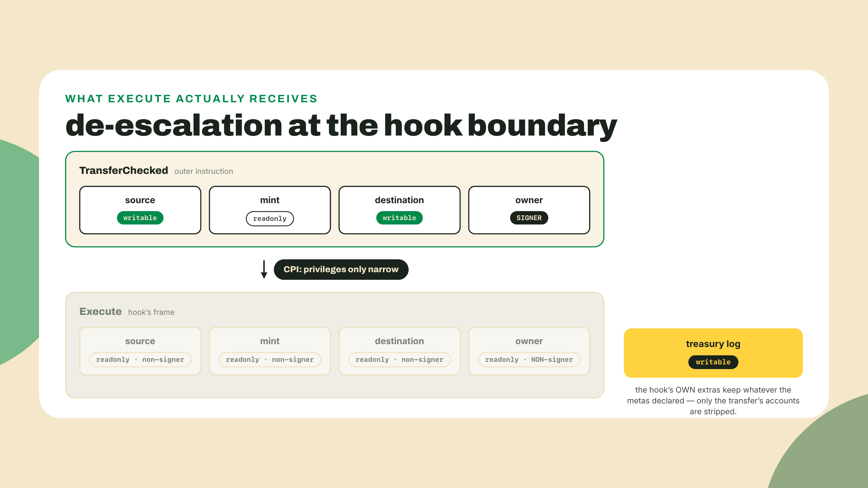This screenshot has width=868, height=488.
Task: Click the 'readonly' badge under TransferChecked mint
Action: [x=270, y=219]
